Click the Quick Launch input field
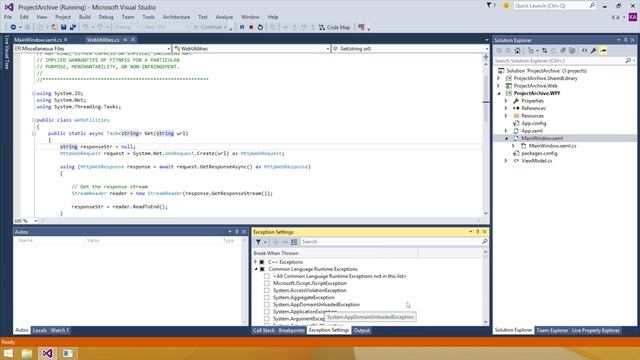Image resolution: width=640 pixels, height=360 pixels. (551, 5)
